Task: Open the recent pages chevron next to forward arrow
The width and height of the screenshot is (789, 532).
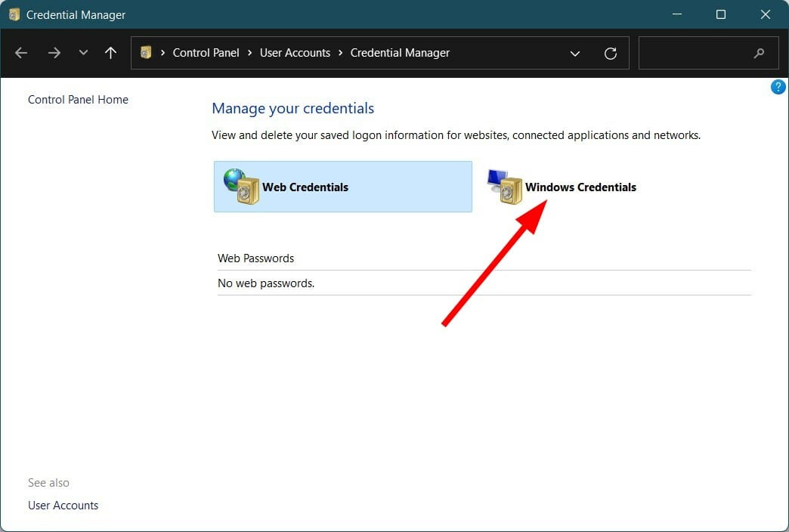Action: pos(82,53)
